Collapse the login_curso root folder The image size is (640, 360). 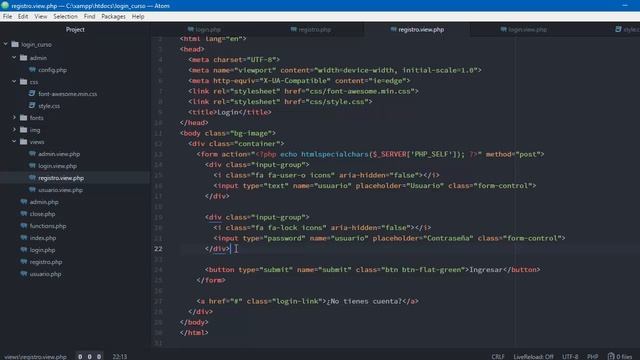click(x=6, y=44)
